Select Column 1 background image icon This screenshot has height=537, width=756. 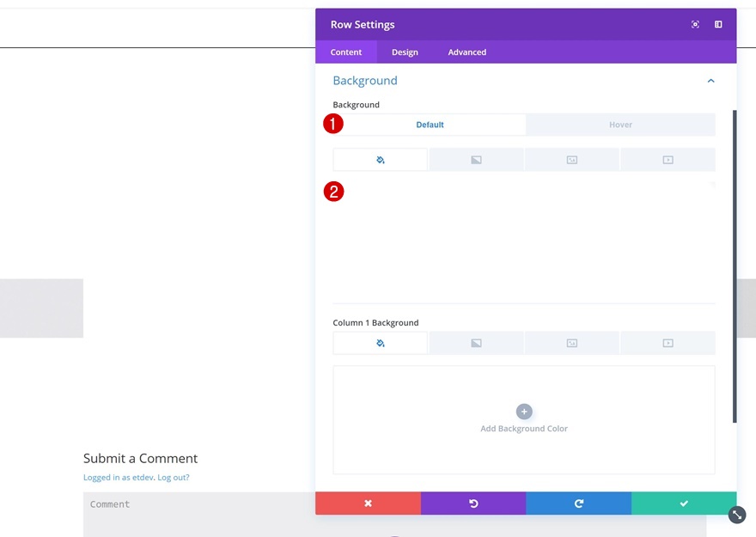click(572, 343)
